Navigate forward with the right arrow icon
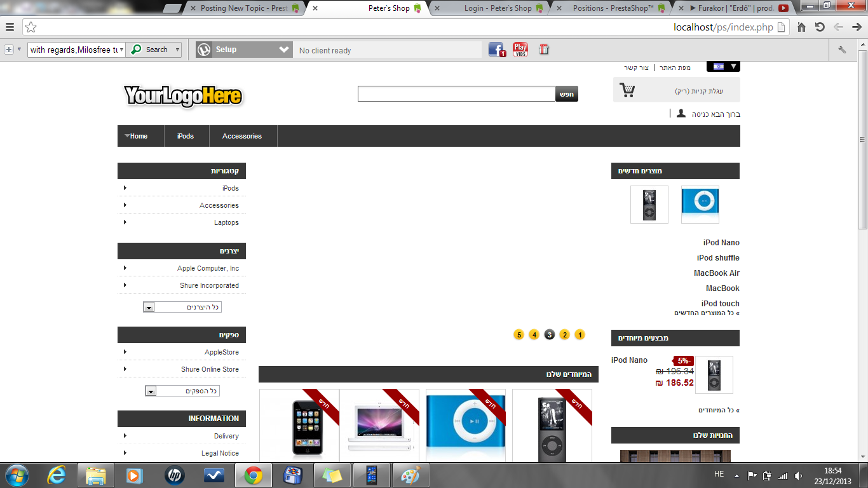This screenshot has width=868, height=488. pos(856,27)
